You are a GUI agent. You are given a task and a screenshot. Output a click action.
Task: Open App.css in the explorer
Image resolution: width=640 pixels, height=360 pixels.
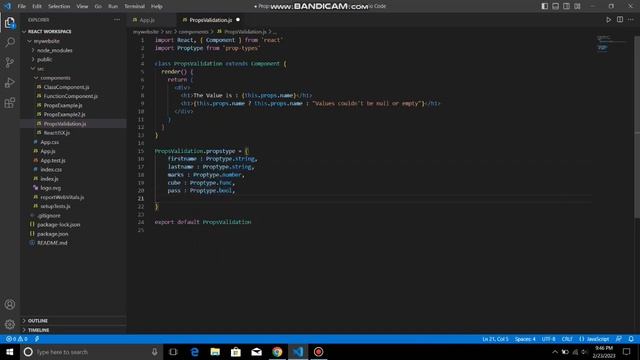point(49,142)
